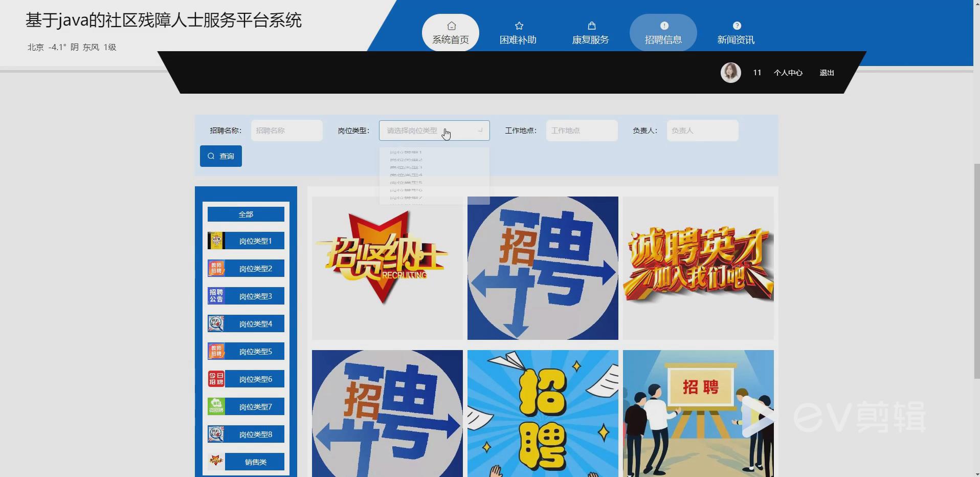980x477 pixels.
Task: Click the 招聘名称 input field
Action: [x=286, y=131]
